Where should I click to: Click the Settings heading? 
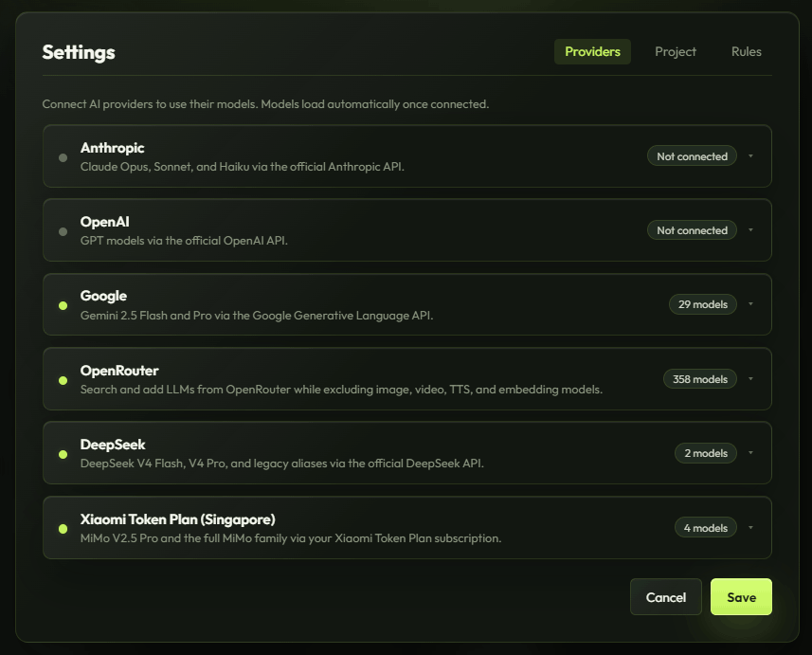click(x=79, y=52)
